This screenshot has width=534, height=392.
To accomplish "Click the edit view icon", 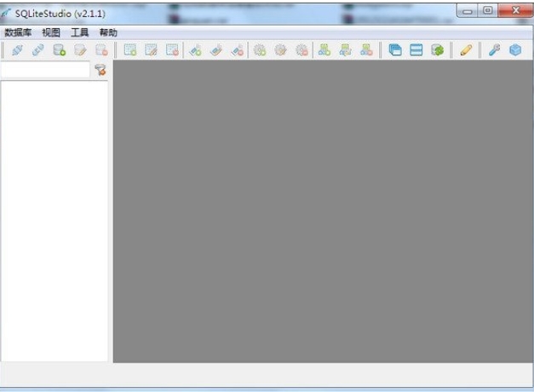I will (x=345, y=50).
